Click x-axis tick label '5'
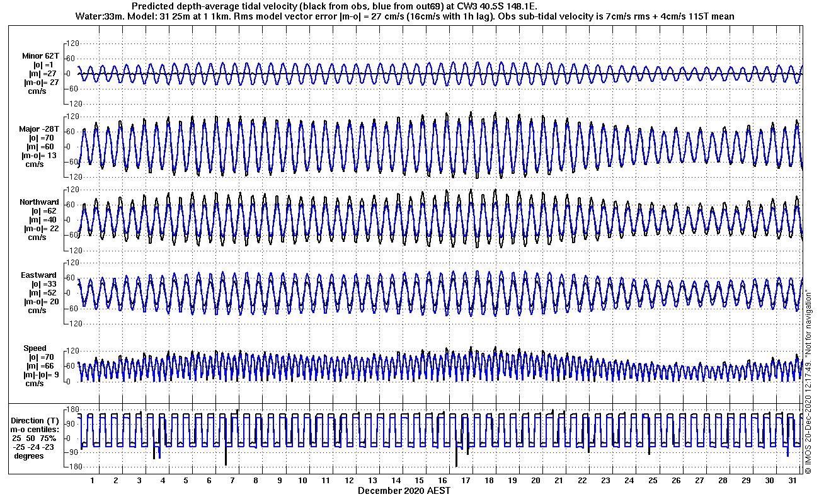 pos(186,481)
